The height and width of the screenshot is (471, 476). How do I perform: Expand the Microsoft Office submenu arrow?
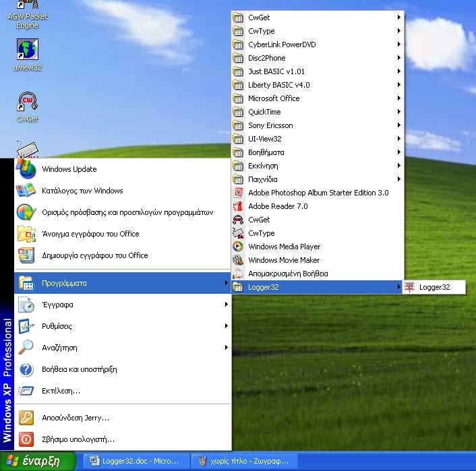point(399,98)
